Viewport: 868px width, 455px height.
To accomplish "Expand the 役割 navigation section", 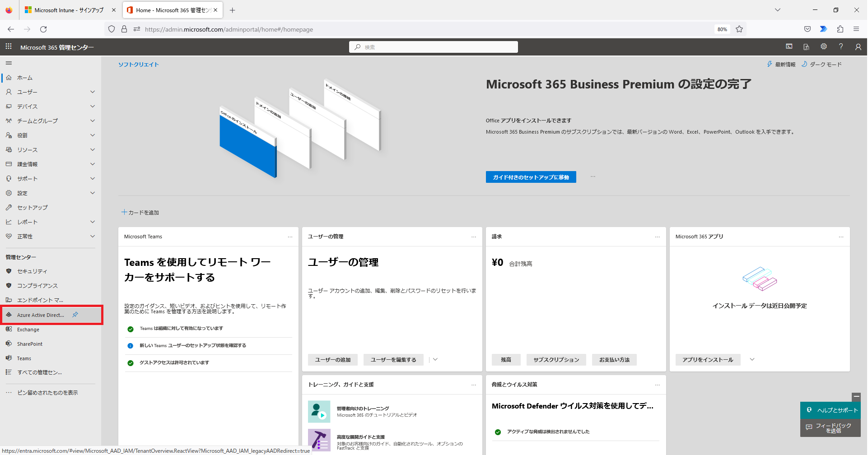I will (x=93, y=135).
